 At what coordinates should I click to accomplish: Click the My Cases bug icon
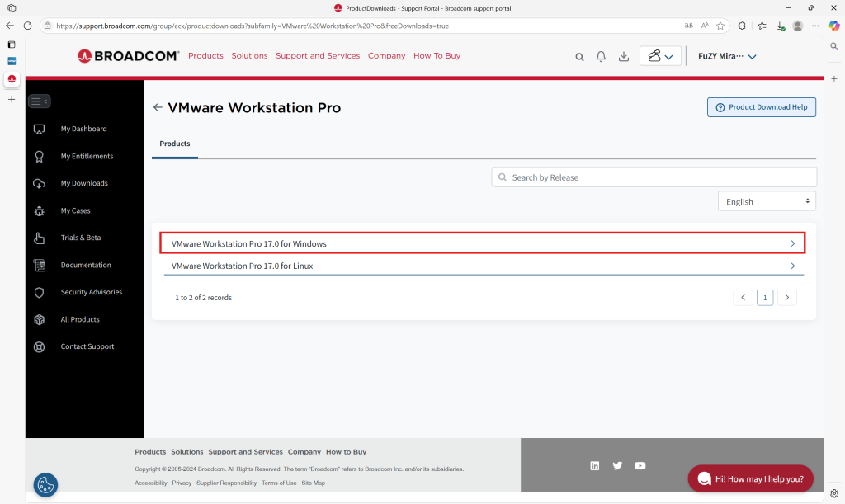(x=40, y=211)
